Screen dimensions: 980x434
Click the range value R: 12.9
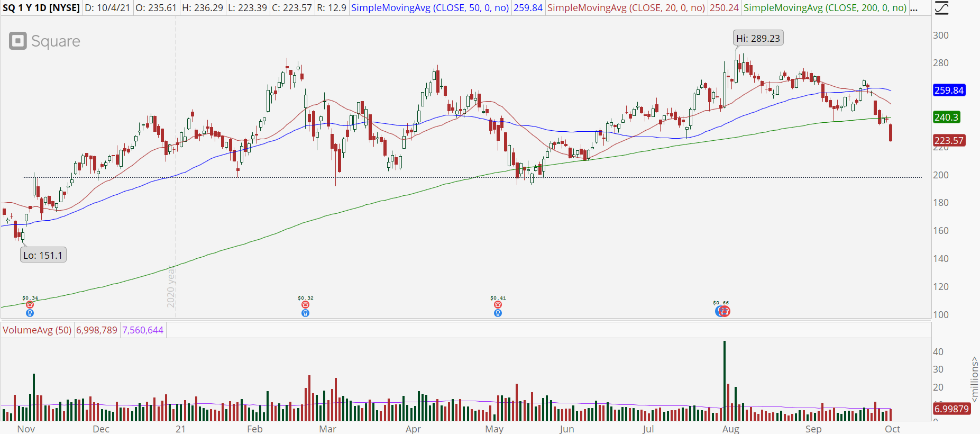coord(332,8)
